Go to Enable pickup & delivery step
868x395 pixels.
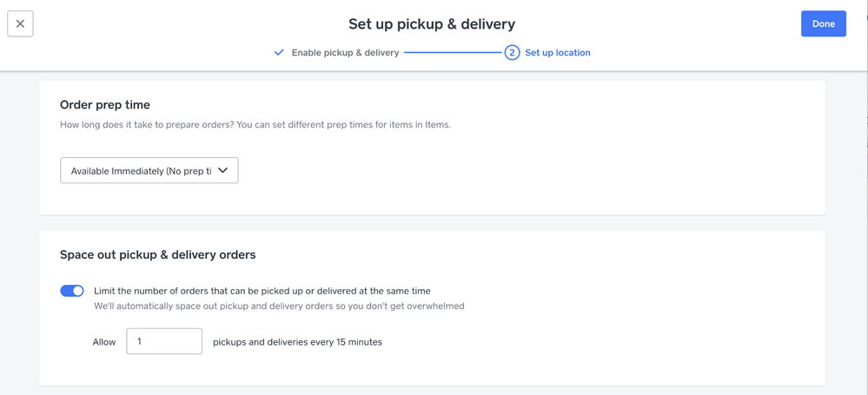pos(345,53)
